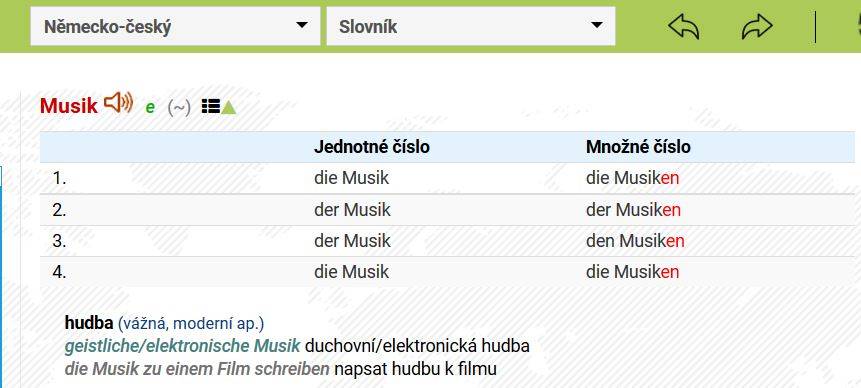
Task: Open the Německo-český language dropdown
Action: [x=175, y=26]
